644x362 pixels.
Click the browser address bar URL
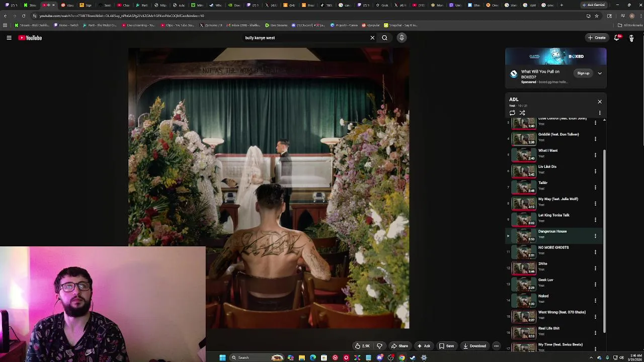click(122, 16)
